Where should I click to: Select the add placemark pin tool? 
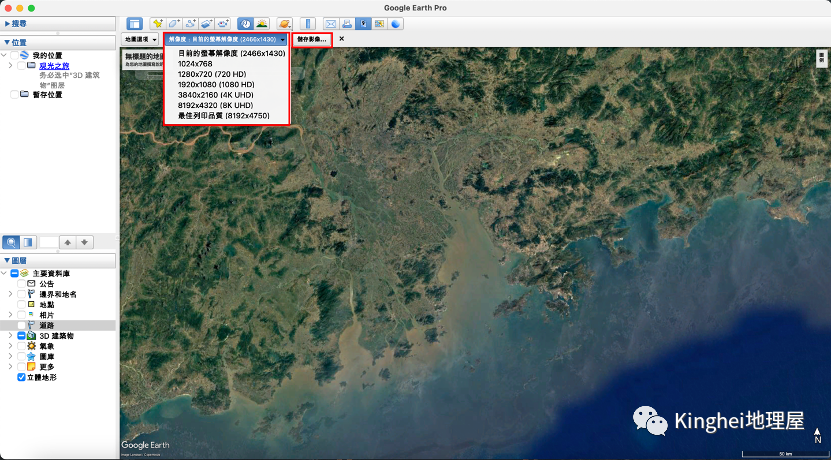(x=158, y=23)
